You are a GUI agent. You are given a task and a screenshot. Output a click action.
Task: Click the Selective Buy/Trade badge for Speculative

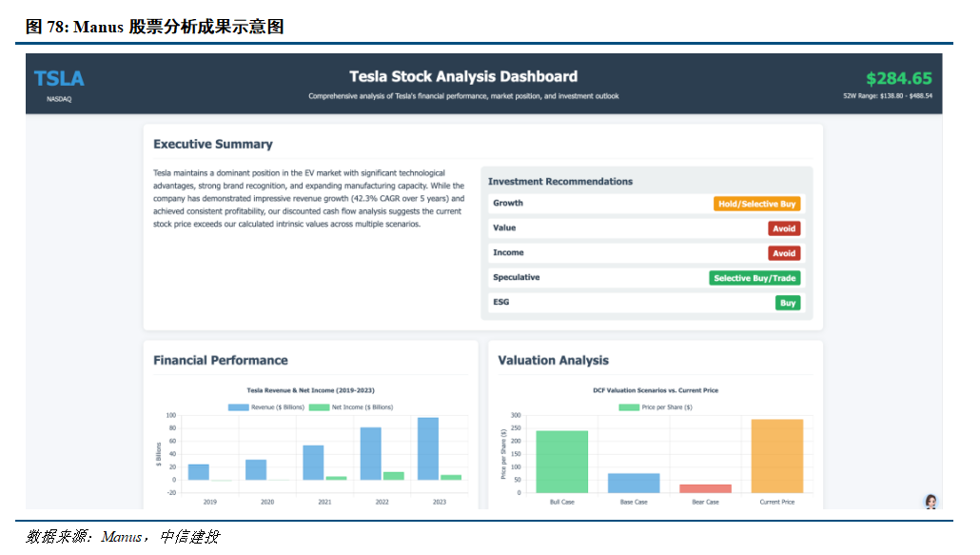click(x=755, y=278)
